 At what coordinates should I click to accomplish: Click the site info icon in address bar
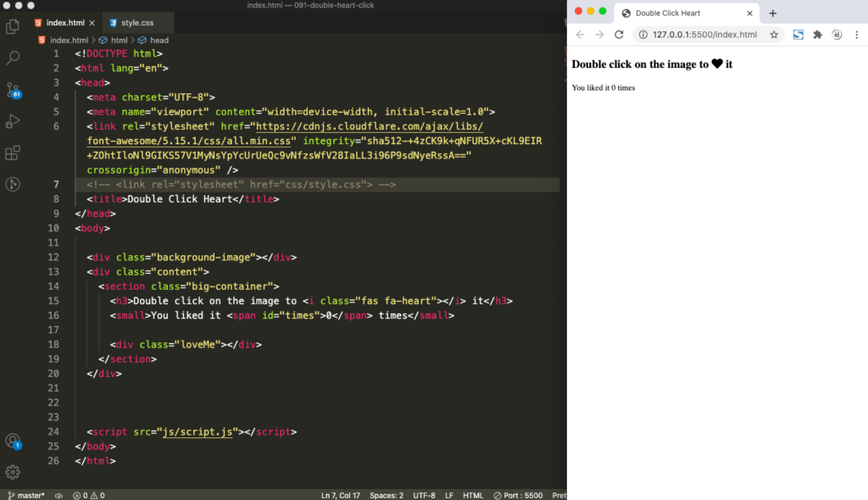(643, 35)
